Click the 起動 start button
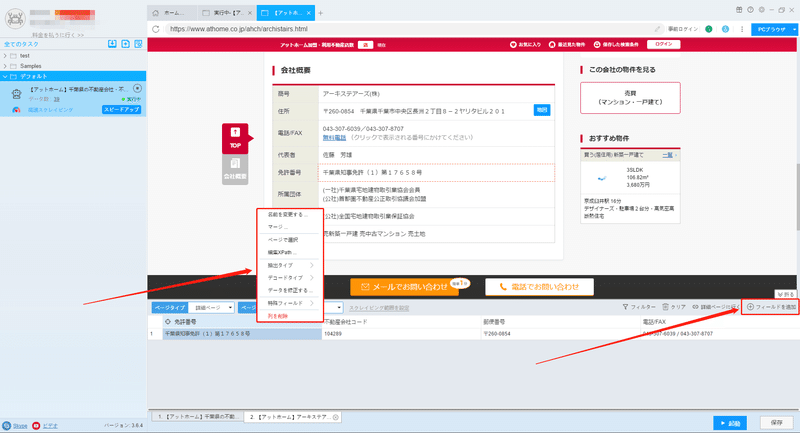Viewport: 800px width, 433px height. pyautogui.click(x=730, y=423)
